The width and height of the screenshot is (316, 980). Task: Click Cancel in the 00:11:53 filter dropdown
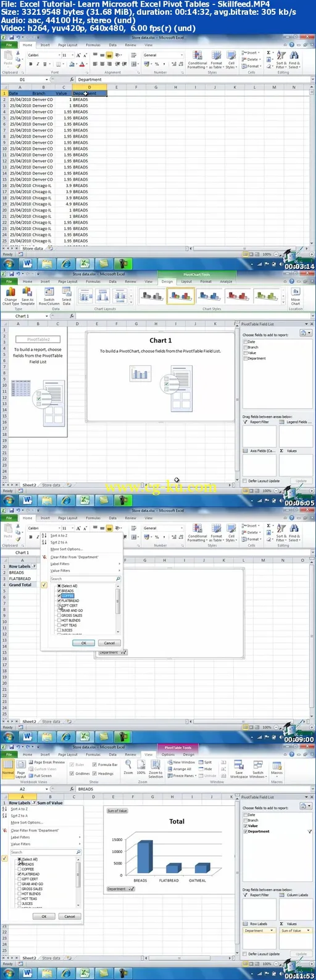click(x=70, y=916)
